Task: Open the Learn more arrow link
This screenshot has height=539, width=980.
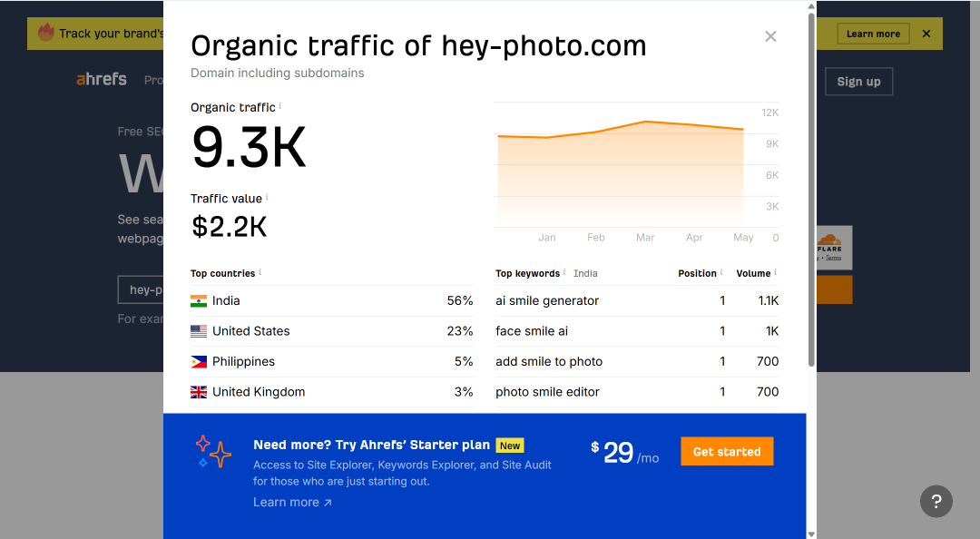Action: coord(292,502)
